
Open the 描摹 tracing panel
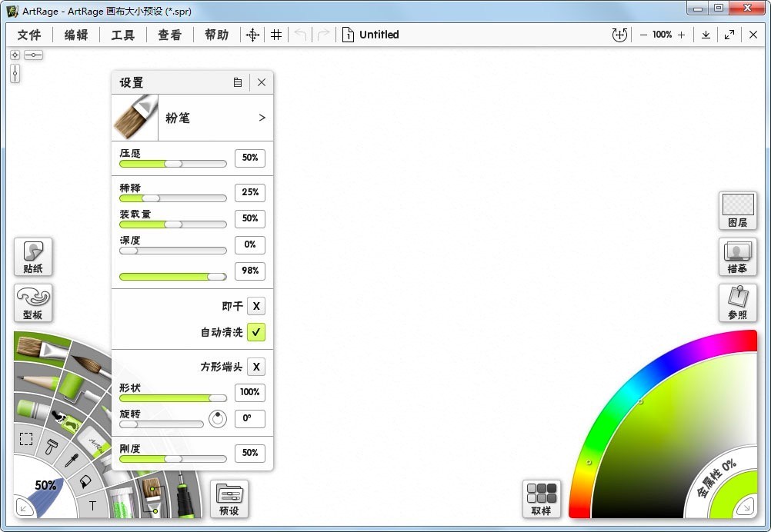737,257
